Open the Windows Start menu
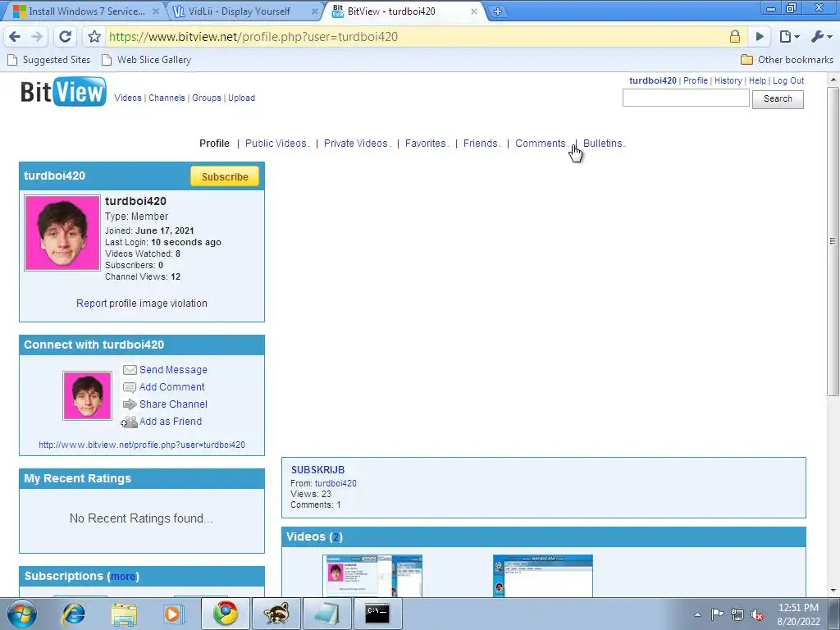 pyautogui.click(x=22, y=614)
